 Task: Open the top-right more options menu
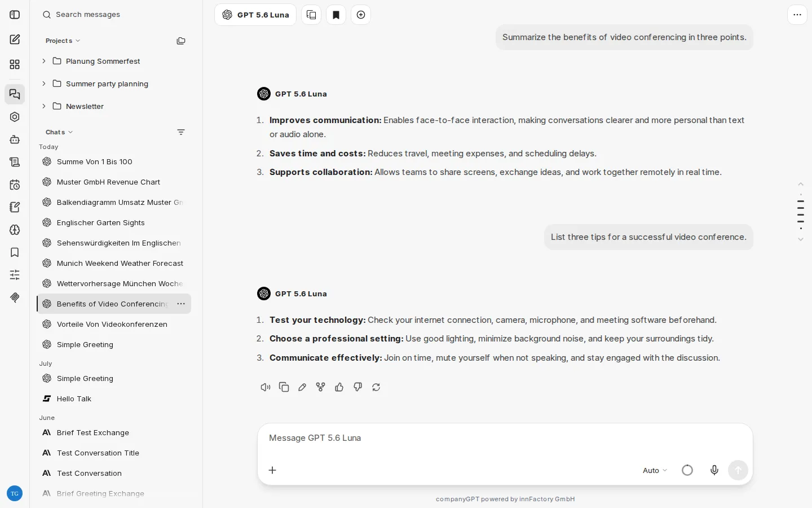click(797, 15)
